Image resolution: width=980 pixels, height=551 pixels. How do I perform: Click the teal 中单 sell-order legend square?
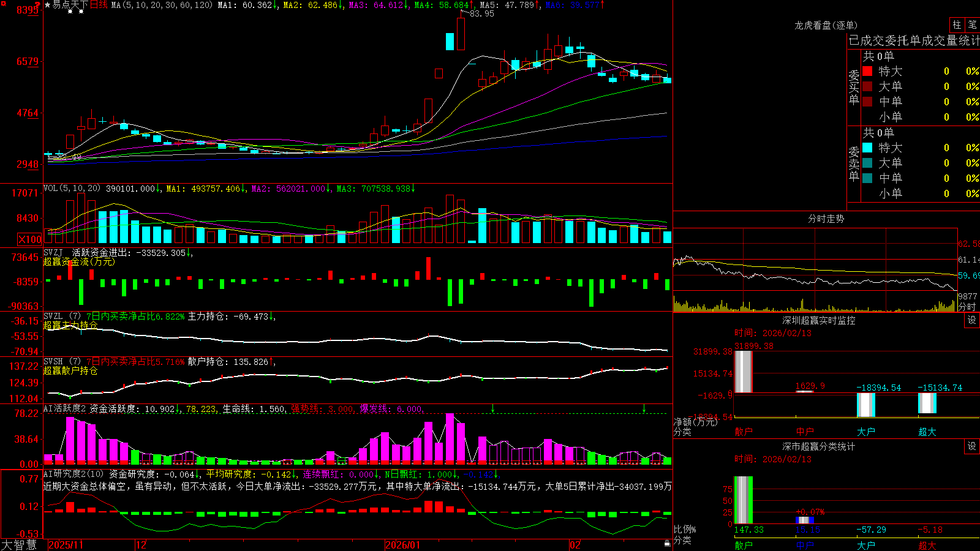[867, 178]
